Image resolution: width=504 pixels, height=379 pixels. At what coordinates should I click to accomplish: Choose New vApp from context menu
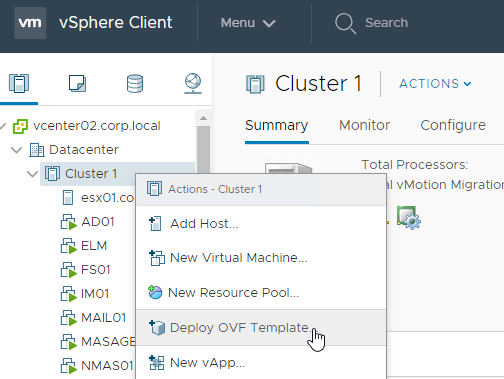261,363
